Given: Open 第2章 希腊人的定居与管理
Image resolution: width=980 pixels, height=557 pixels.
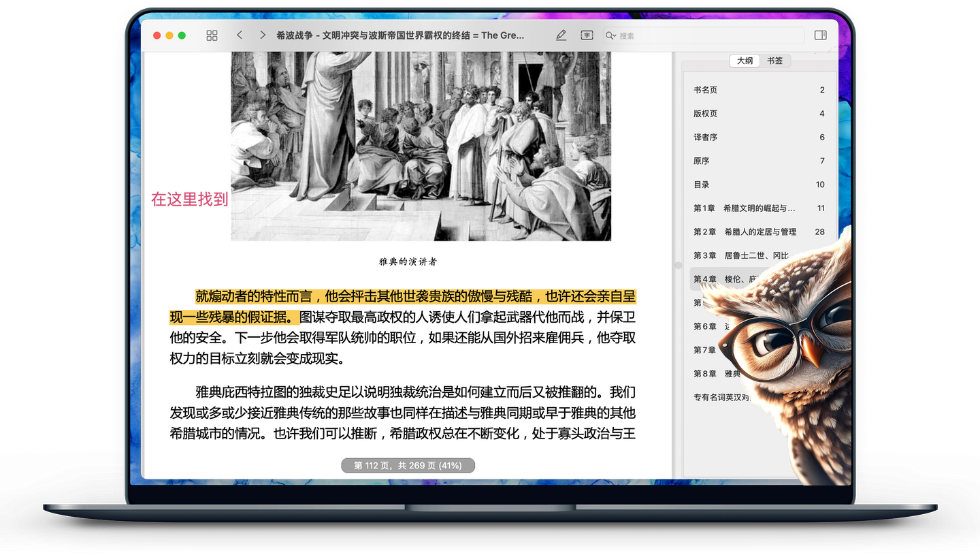Looking at the screenshot, I should pos(745,232).
